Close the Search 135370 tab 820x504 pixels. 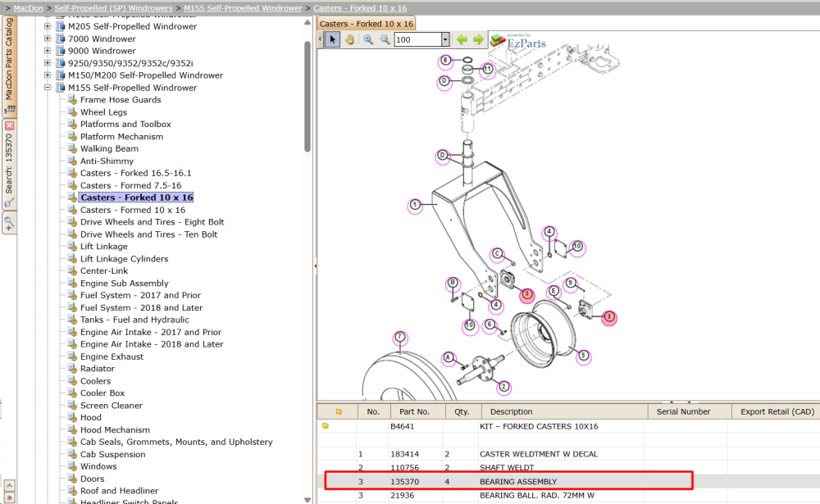tap(9, 125)
